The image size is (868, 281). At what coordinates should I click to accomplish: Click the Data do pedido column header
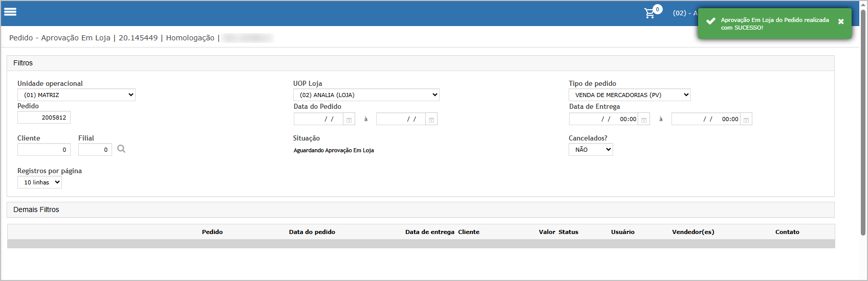(312, 232)
